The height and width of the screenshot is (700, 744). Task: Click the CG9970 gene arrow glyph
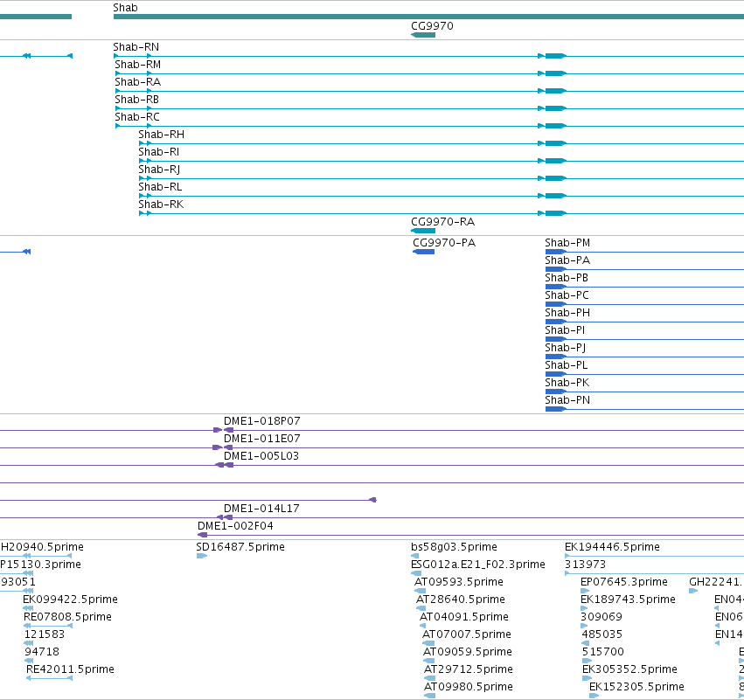tap(423, 35)
